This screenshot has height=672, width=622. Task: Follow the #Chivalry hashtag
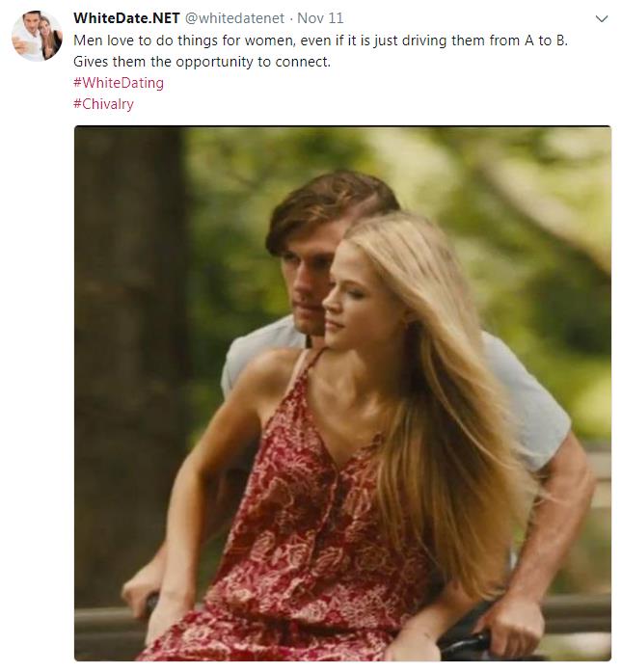point(103,104)
